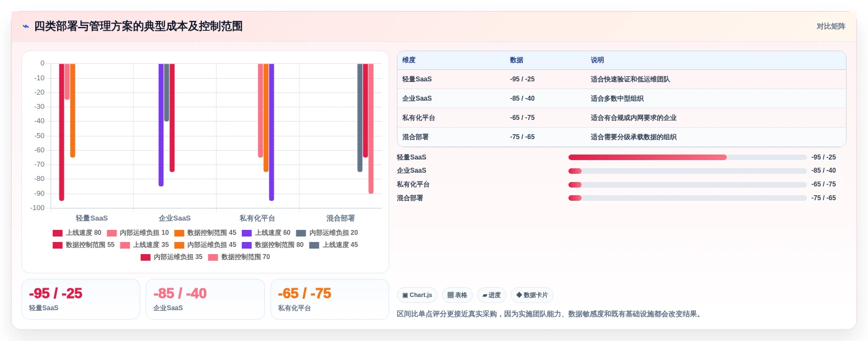Click -95 / -25 value beside 轻量SaaS progress bar
The image size is (868, 341).
pyautogui.click(x=823, y=157)
